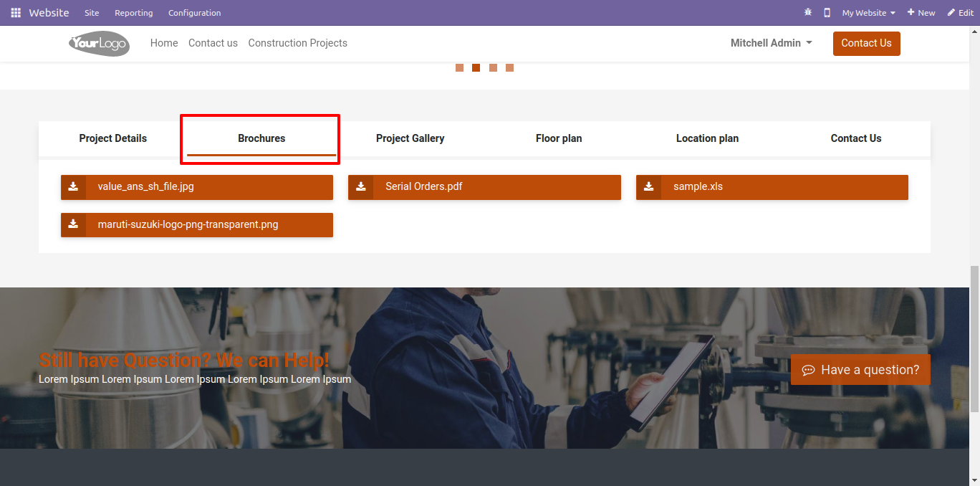980x486 pixels.
Task: Open My Website dropdown
Action: pos(868,13)
